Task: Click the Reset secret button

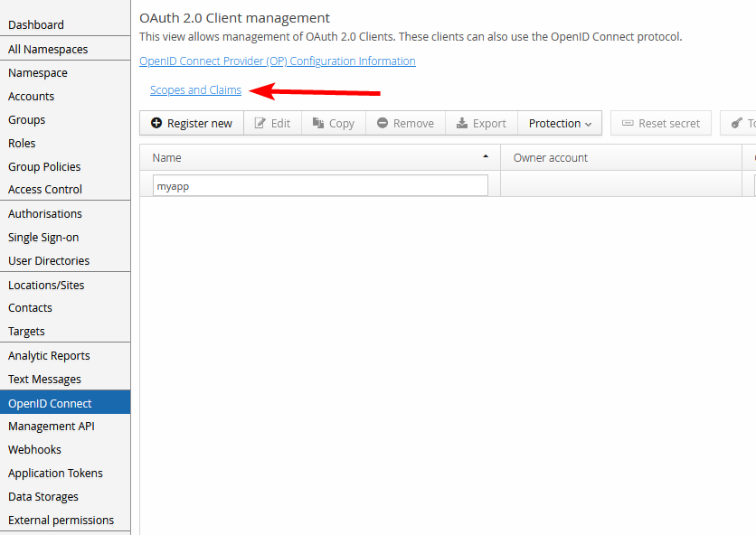Action: [x=660, y=124]
